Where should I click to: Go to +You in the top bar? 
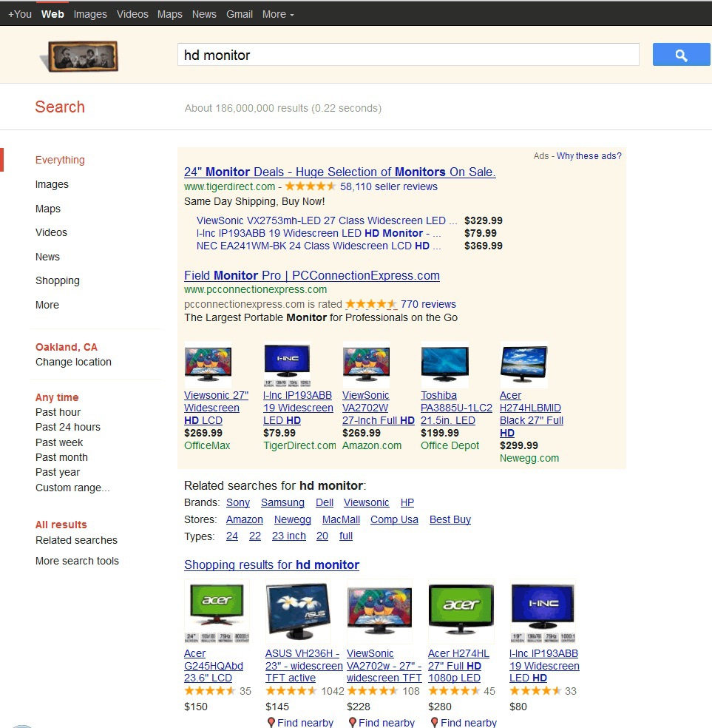pos(19,14)
